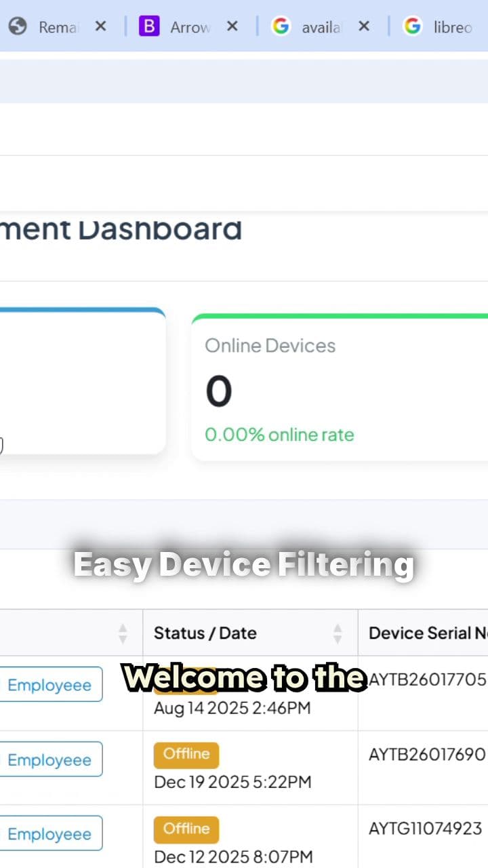Click the green Online Devices card
488x868 pixels.
click(x=339, y=383)
